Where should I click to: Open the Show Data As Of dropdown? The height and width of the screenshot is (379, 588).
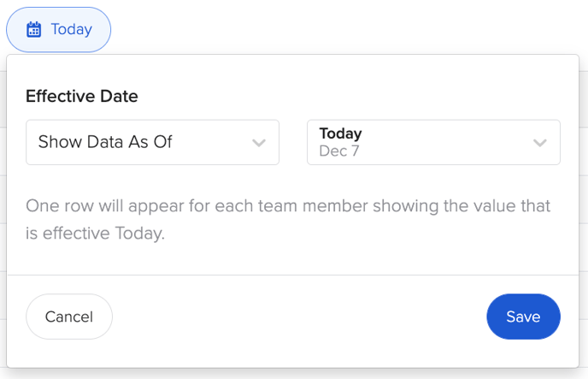152,142
